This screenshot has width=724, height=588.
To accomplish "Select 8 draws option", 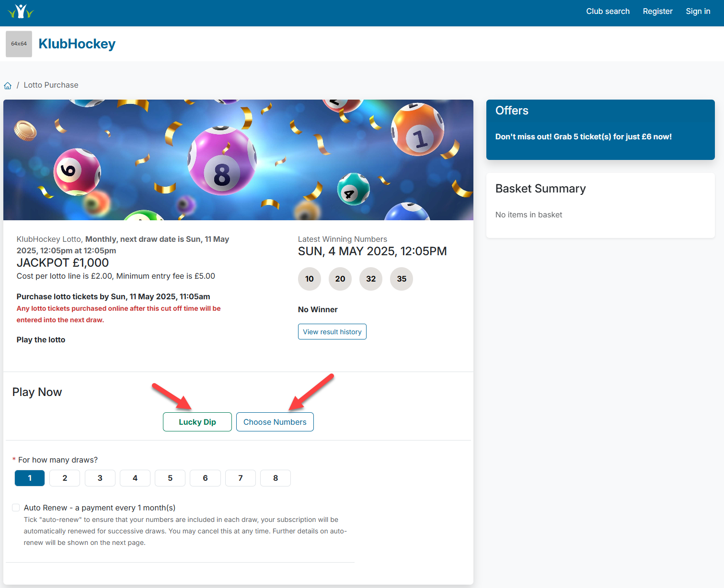I will click(x=276, y=478).
